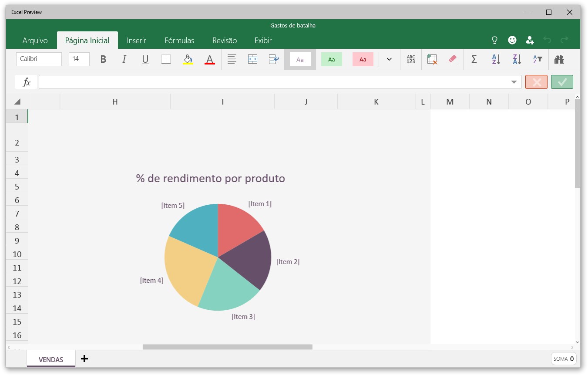Click the Eraser clear formatting icon

point(453,59)
